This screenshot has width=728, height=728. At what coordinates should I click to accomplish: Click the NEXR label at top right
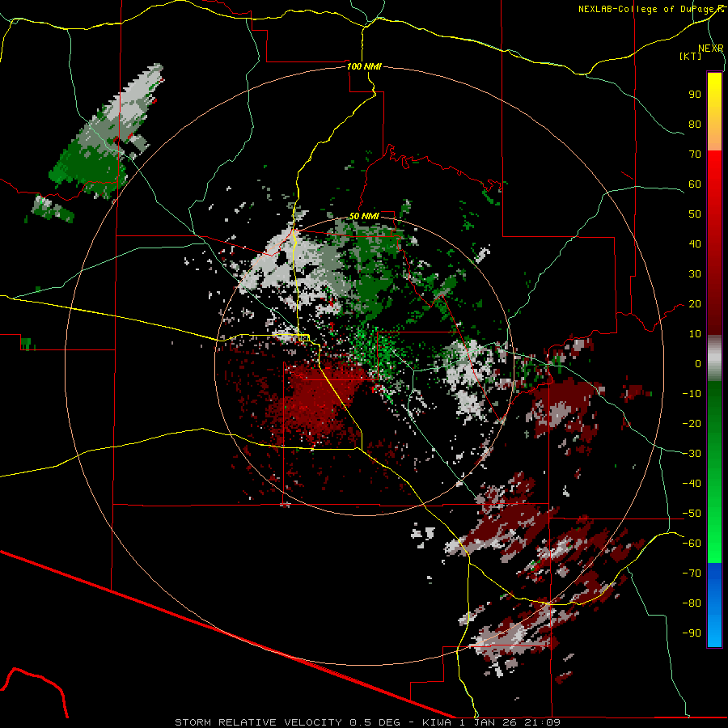pyautogui.click(x=711, y=49)
